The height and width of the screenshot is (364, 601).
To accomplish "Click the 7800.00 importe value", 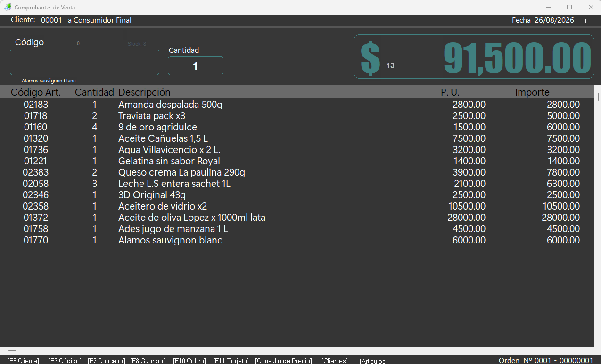I will point(563,172).
